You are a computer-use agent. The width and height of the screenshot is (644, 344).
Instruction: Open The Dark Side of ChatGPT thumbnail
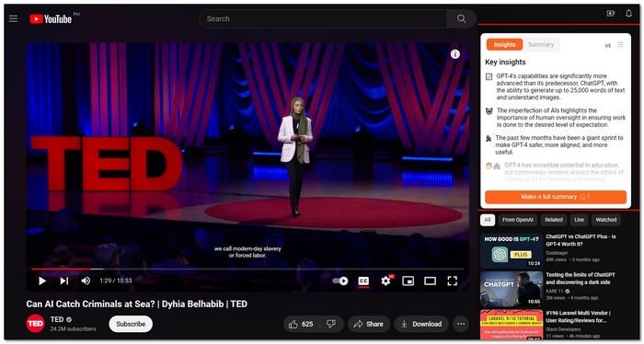[512, 289]
